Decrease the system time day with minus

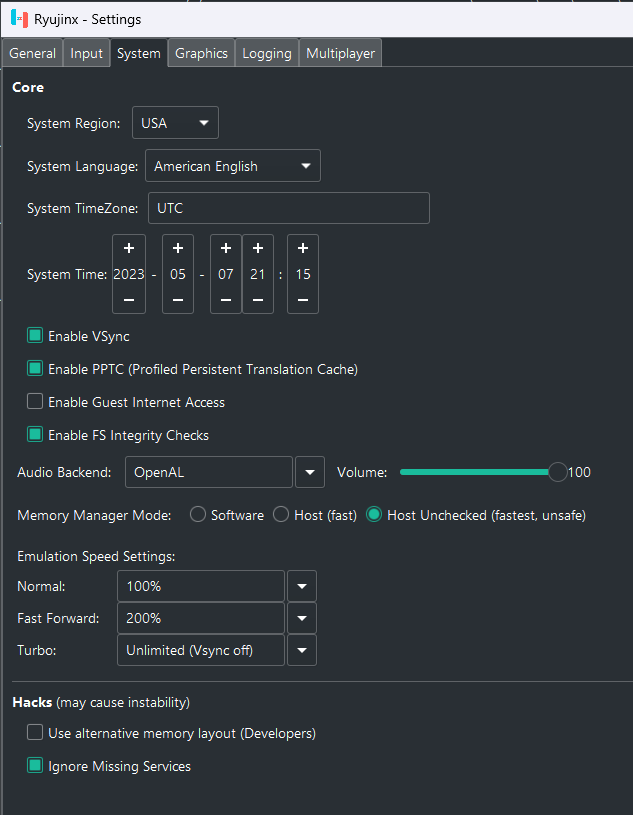click(226, 300)
